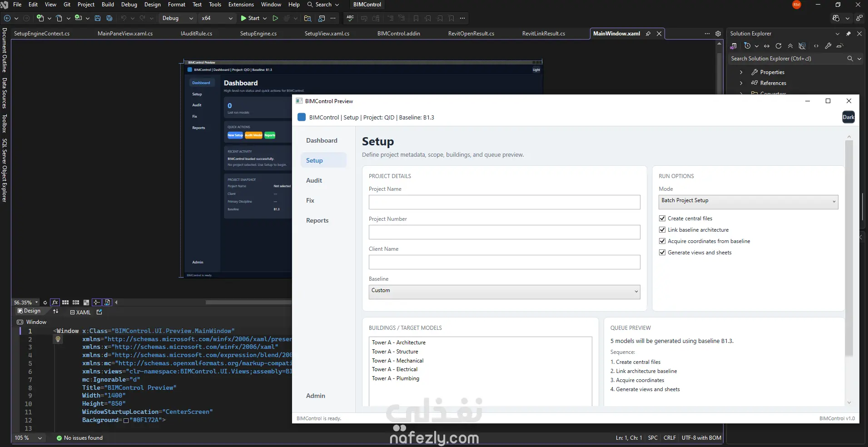Click the Save icon in toolbar
Viewport: 868px width, 447px height.
tap(98, 18)
